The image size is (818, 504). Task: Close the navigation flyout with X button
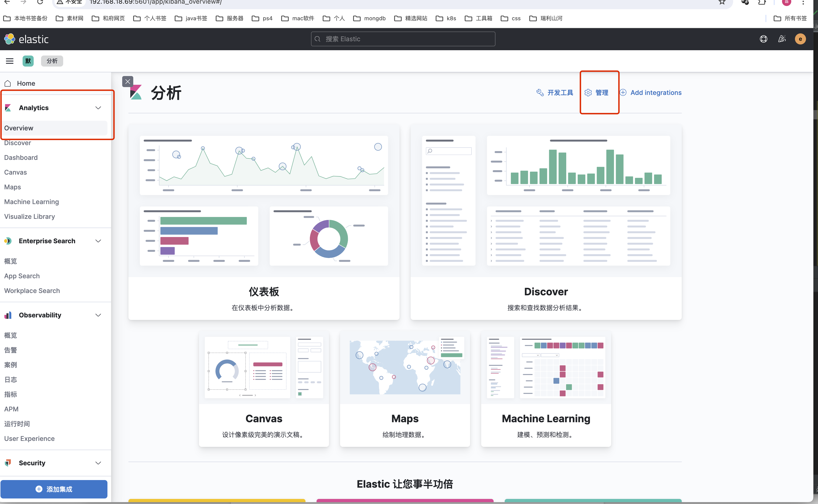(x=127, y=81)
